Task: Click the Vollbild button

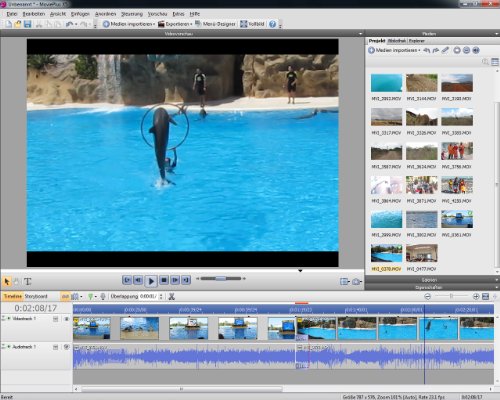Action: [x=252, y=24]
